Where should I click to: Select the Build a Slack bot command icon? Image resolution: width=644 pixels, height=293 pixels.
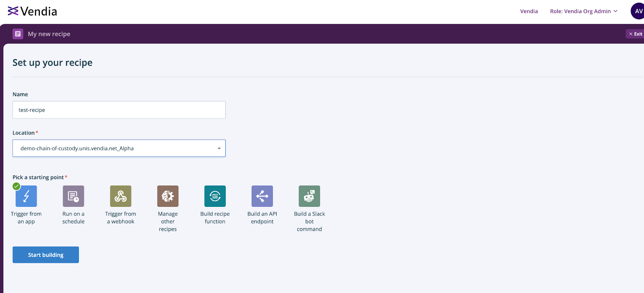pos(309,196)
